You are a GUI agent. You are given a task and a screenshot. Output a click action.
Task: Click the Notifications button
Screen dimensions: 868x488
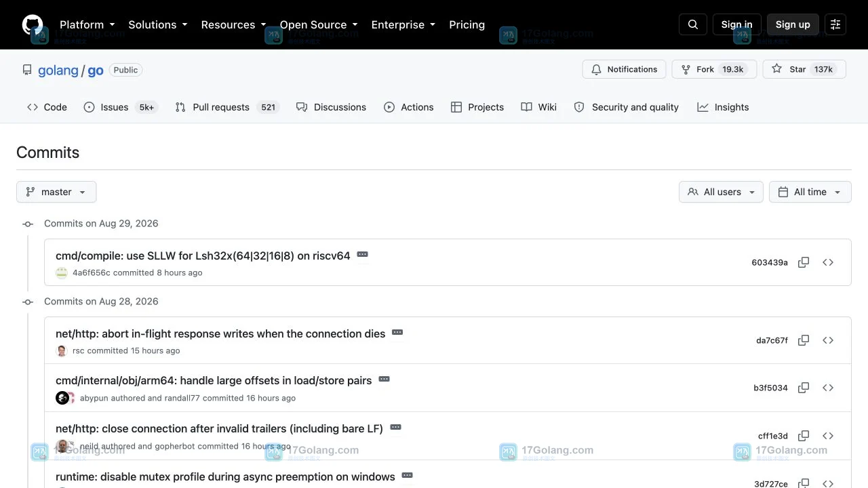(624, 69)
